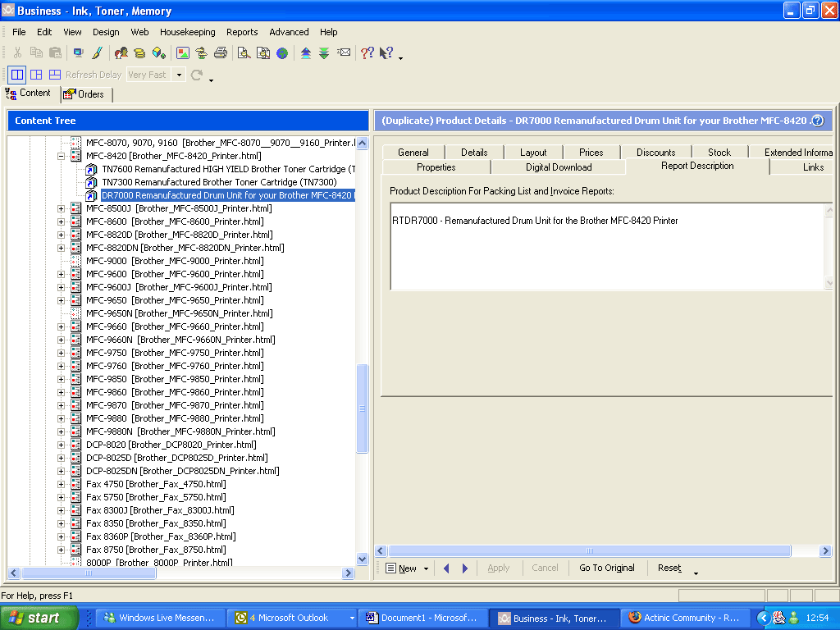
Task: Open the help icon for product details
Action: pos(817,121)
